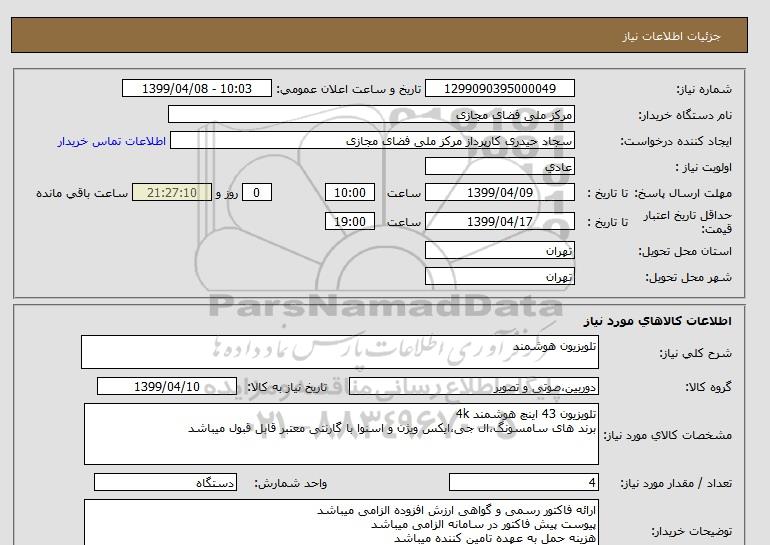Viewport: 770px width, 545px height.
Task: Select the label شهر محل تحویل
Action: 688,277
